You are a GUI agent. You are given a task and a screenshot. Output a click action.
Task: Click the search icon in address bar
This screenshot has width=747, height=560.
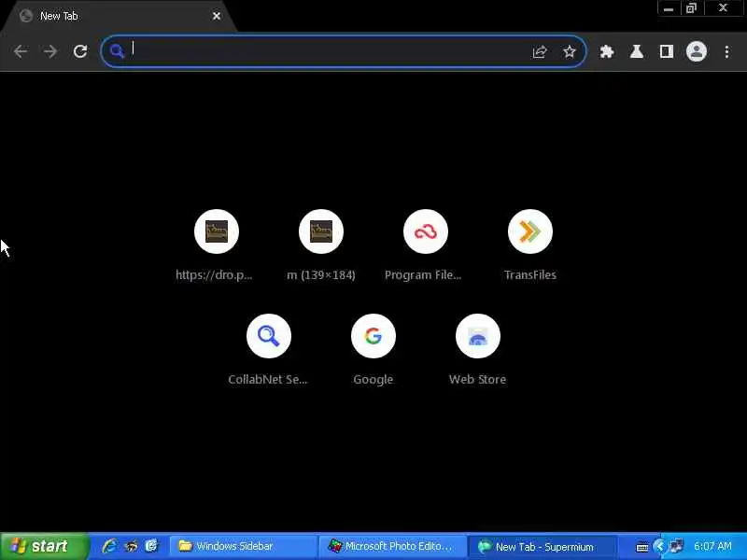(117, 50)
